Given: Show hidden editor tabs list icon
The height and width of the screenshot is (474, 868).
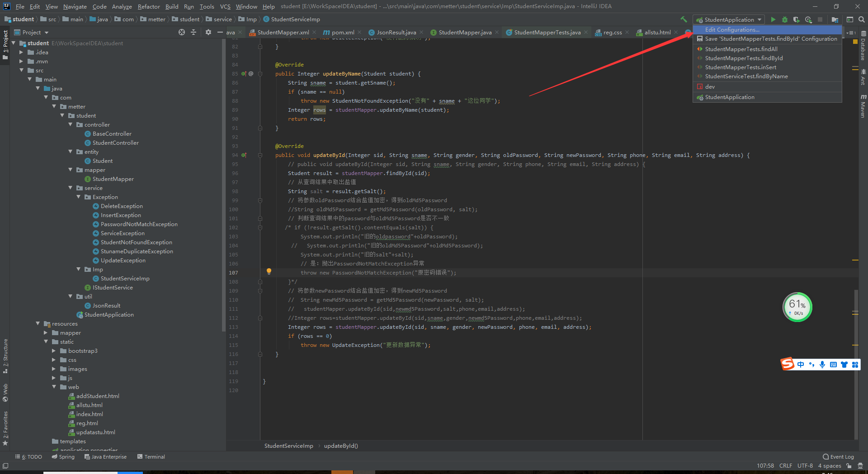Looking at the screenshot, I should click(852, 33).
